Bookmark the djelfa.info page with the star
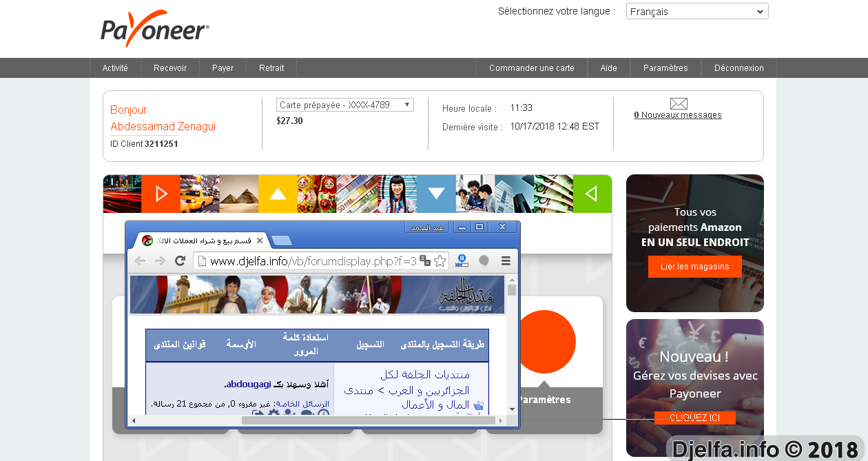868x461 pixels. 440,260
